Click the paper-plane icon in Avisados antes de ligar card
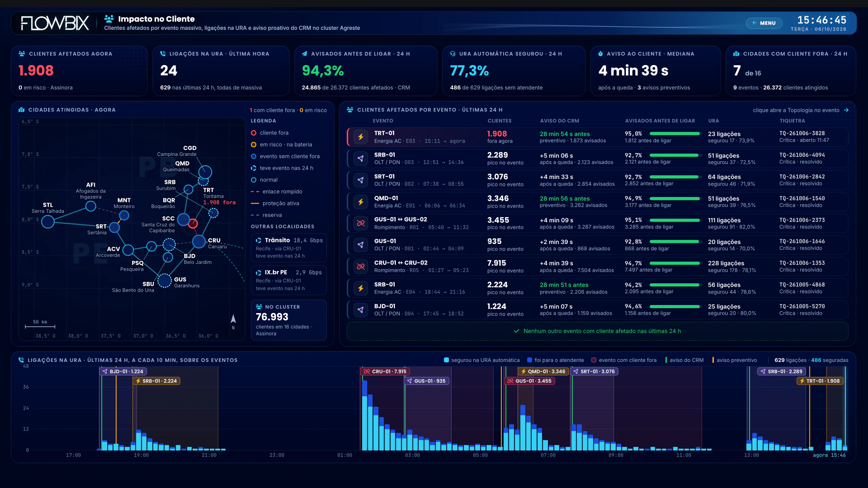The width and height of the screenshot is (868, 488). tap(304, 54)
